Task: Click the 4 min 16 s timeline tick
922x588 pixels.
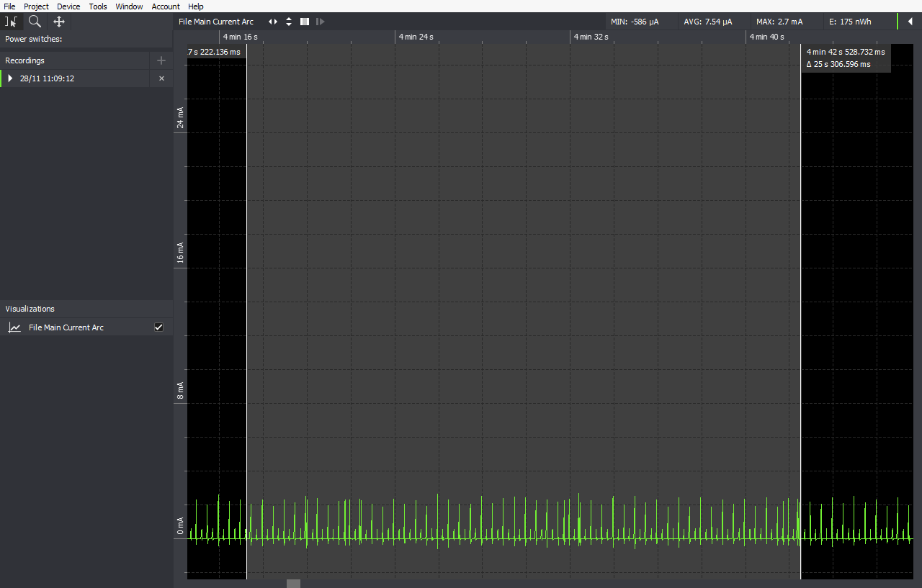Action: 240,37
